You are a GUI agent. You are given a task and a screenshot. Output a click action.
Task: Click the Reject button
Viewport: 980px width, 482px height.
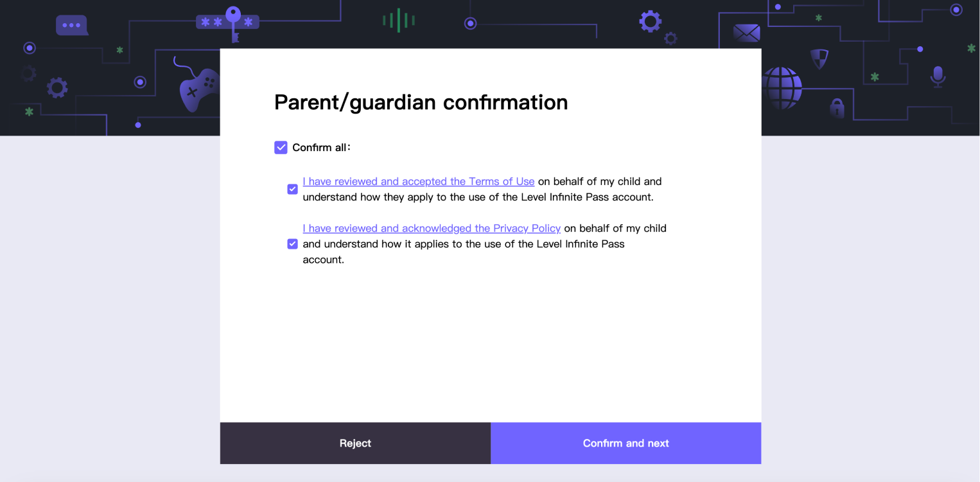point(355,443)
